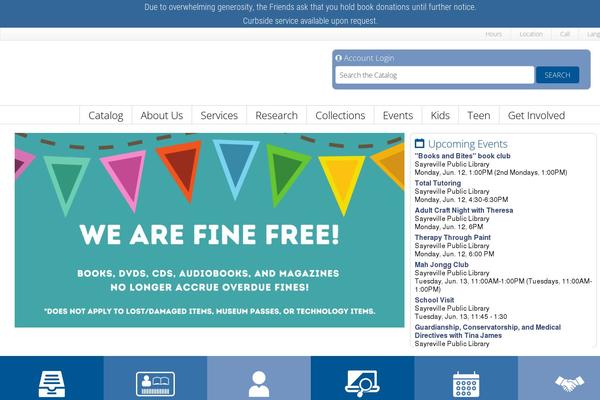Click the SEARCH button
The image size is (600, 400).
tap(557, 75)
